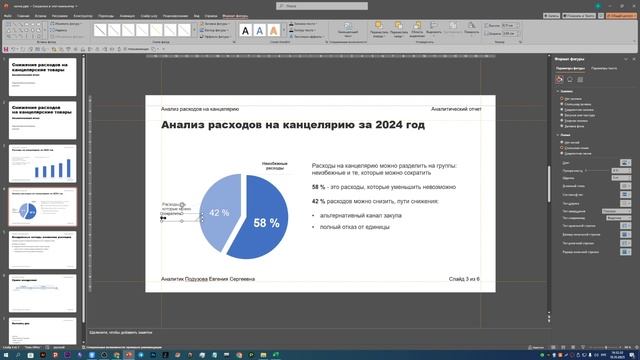This screenshot has width=640, height=360.
Task: Click Bring Forward (Переместить вперед) icon
Action: (x=378, y=26)
